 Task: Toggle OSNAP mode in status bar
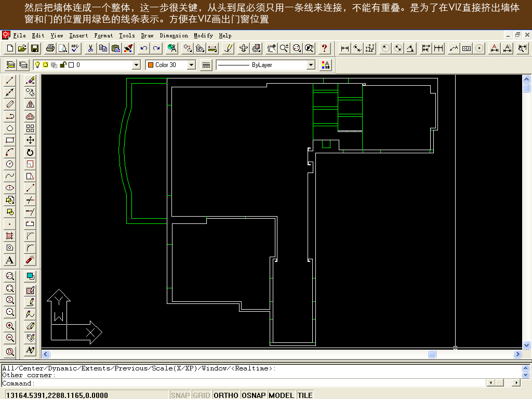254,395
